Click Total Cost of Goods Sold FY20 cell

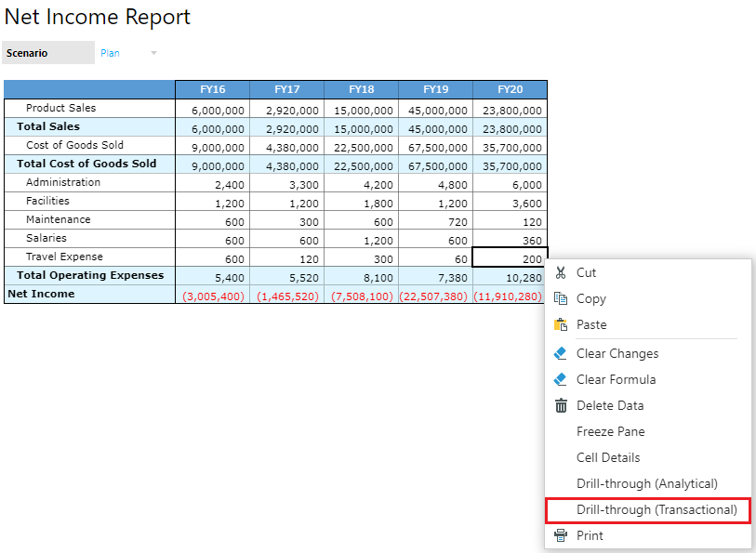click(510, 165)
